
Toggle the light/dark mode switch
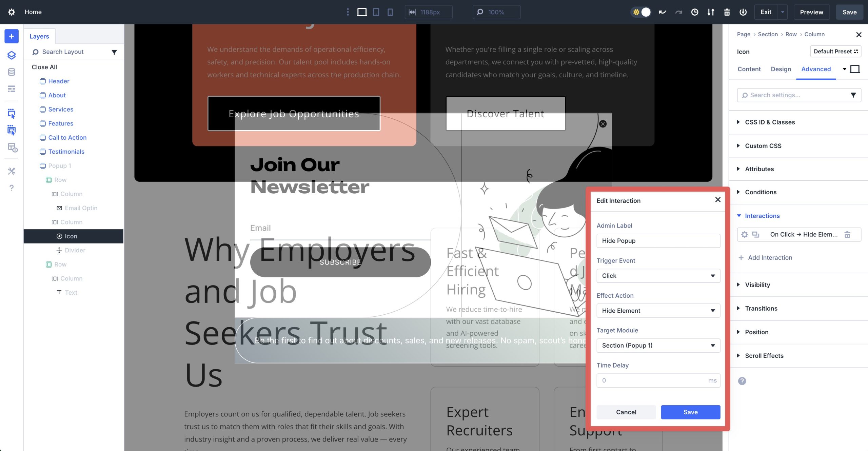[641, 12]
